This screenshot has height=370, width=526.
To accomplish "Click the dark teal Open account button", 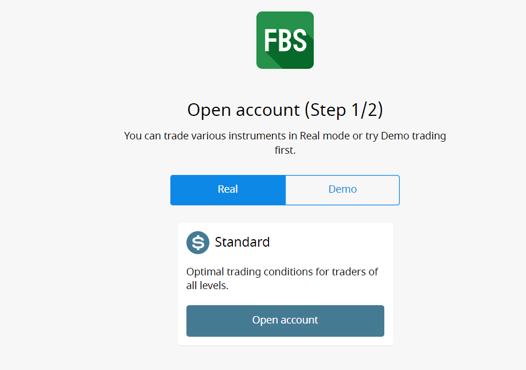I will pos(285,321).
